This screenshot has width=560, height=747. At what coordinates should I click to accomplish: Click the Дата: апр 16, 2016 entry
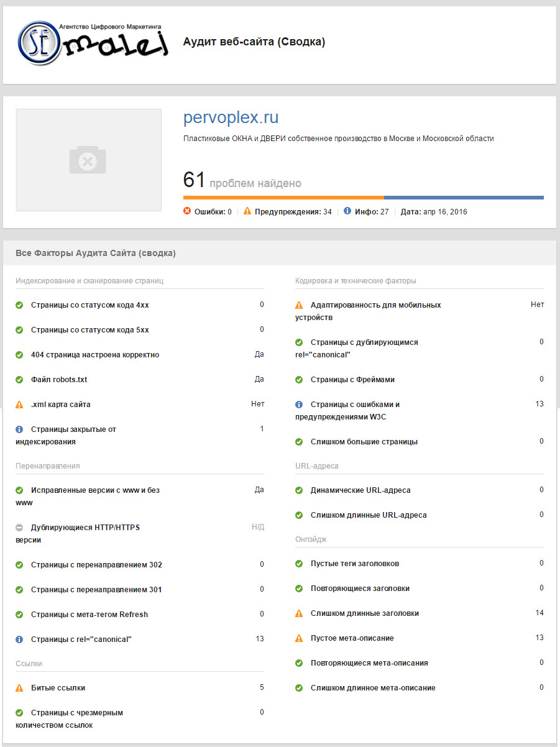434,212
